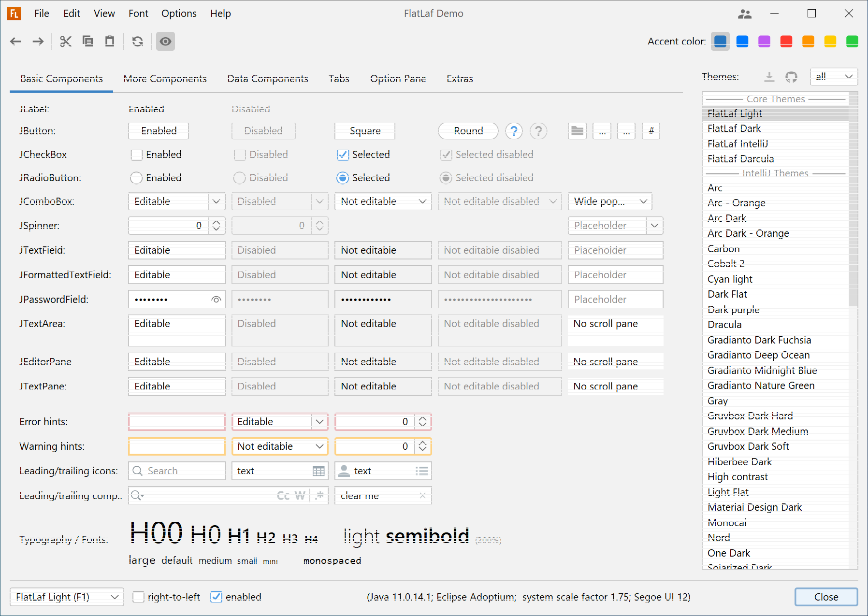
Task: Select the FlatLaf Dark theme
Action: (x=734, y=129)
